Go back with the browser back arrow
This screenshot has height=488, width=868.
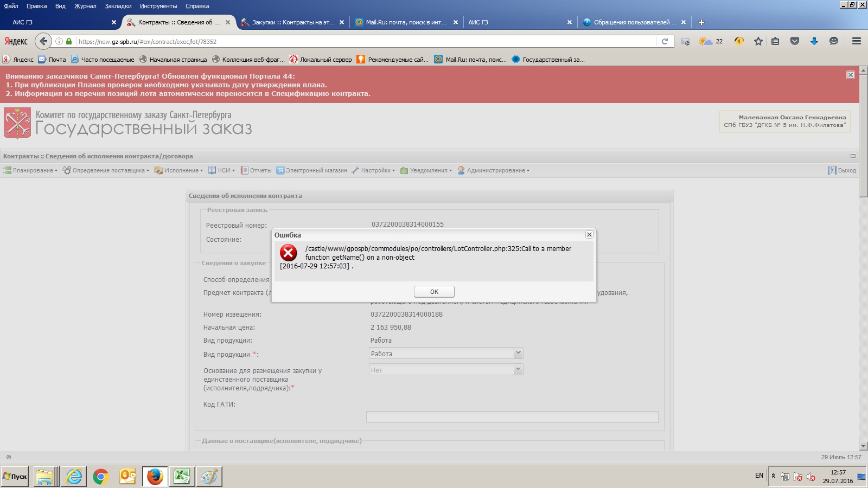coord(43,41)
